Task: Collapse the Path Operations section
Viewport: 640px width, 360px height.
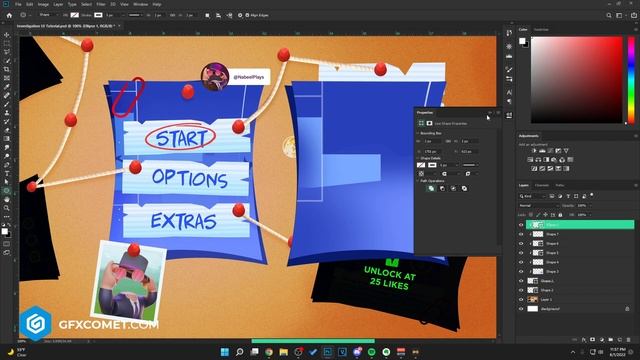Action: click(418, 181)
